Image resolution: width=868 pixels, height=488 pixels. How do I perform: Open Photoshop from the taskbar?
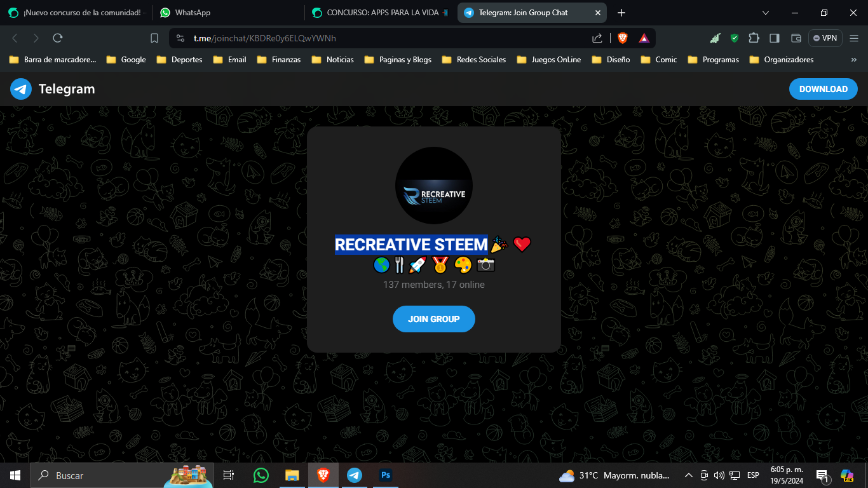(x=386, y=475)
